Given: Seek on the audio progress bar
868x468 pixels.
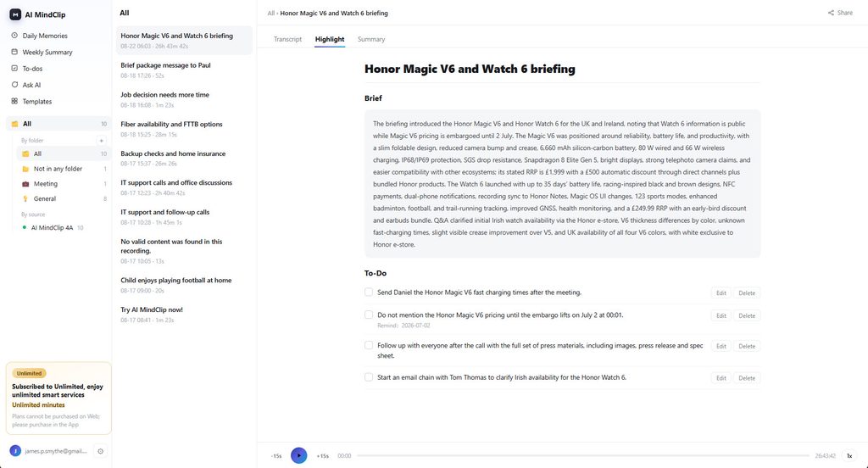Looking at the screenshot, I should click(x=583, y=456).
